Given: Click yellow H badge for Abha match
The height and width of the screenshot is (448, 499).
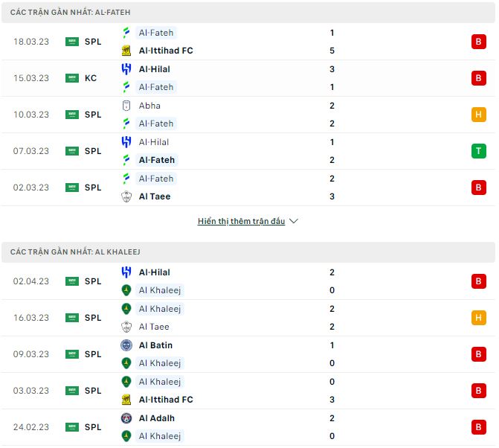Looking at the screenshot, I should [478, 115].
